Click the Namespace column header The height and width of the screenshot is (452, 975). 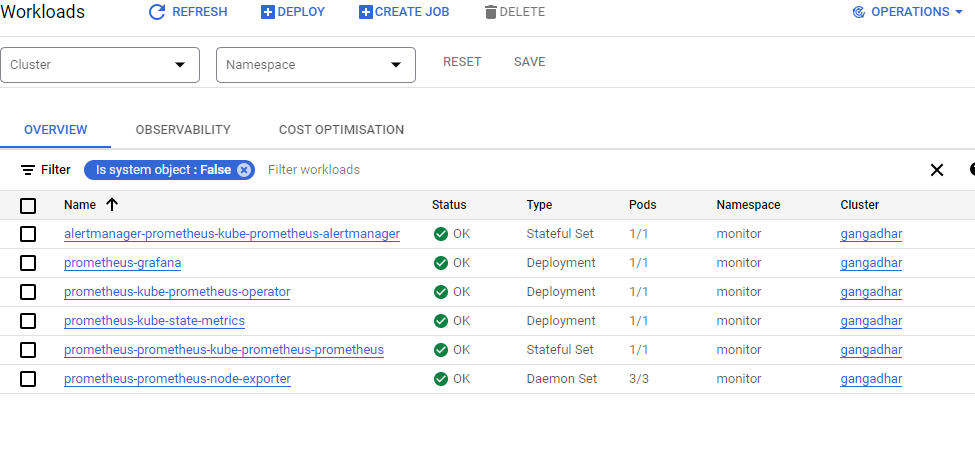point(748,205)
